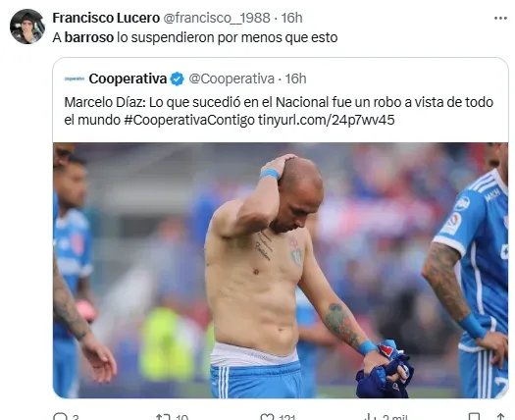Open the shirtless player photo
Image resolution: width=515 pixels, height=420 pixels.
click(x=281, y=270)
